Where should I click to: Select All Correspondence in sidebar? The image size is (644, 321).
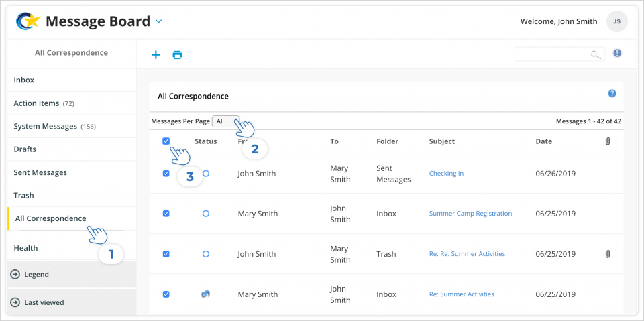(x=72, y=218)
